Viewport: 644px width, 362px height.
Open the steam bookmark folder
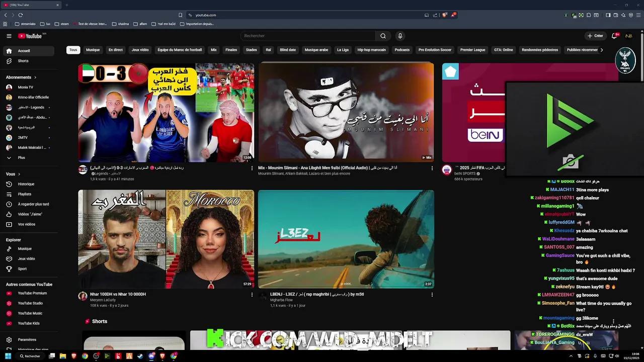(x=62, y=24)
